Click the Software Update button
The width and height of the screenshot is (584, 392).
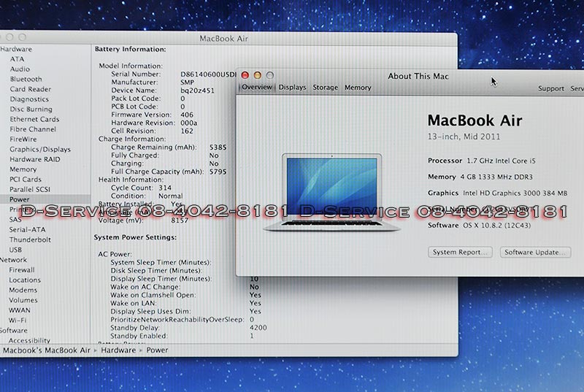tap(535, 252)
